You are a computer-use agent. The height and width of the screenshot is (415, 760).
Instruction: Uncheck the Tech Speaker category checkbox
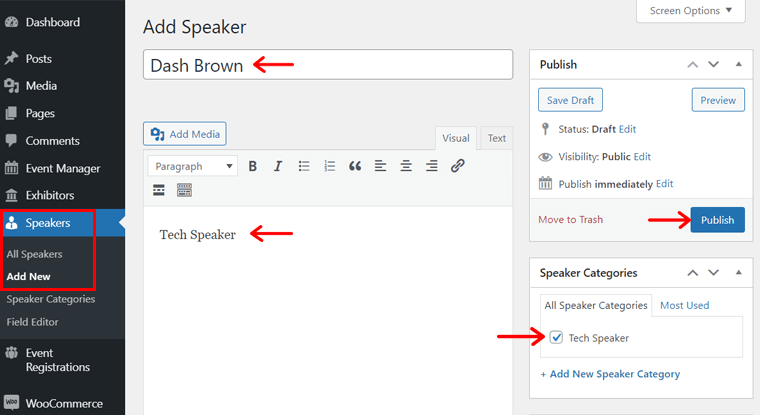click(x=556, y=338)
